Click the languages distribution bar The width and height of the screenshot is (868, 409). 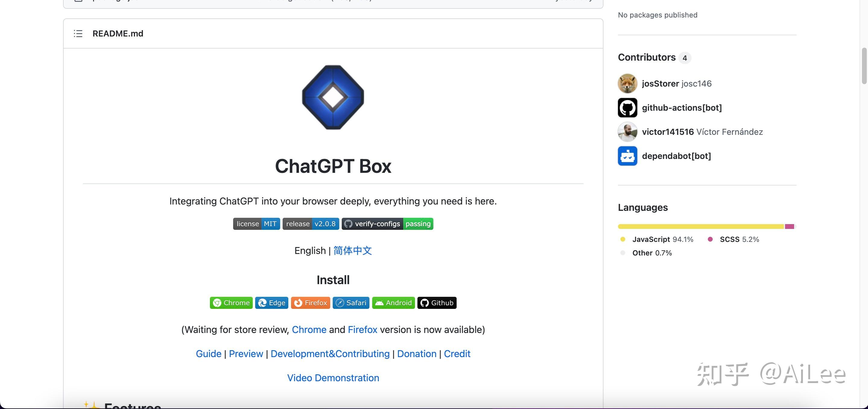coord(706,227)
